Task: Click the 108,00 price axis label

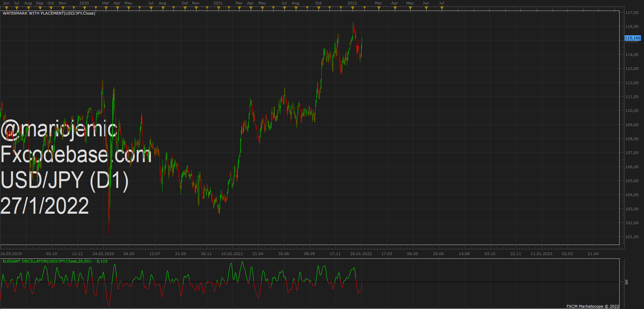Action: [x=632, y=139]
